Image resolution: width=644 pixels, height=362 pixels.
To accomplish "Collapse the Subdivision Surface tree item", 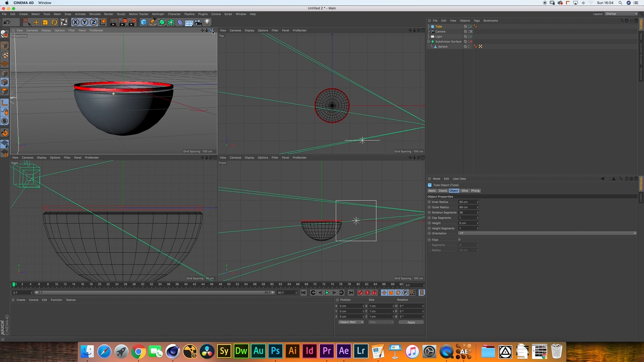I will click(x=429, y=42).
